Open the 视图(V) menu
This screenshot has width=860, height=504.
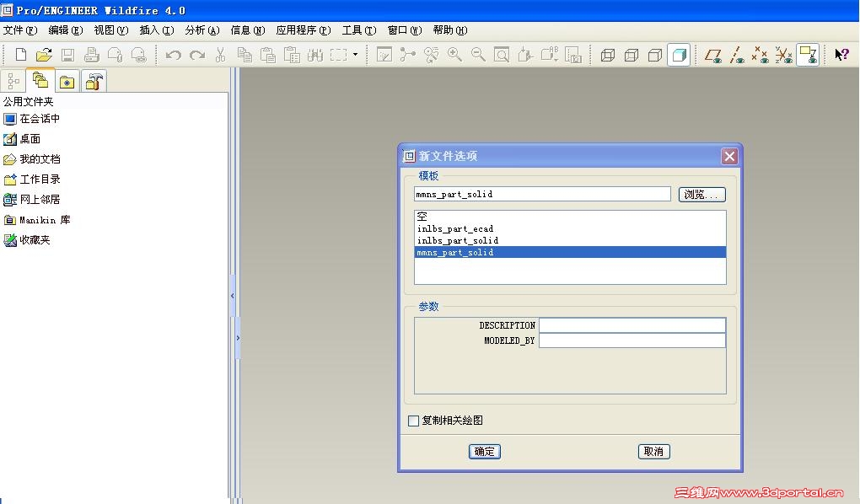point(110,30)
